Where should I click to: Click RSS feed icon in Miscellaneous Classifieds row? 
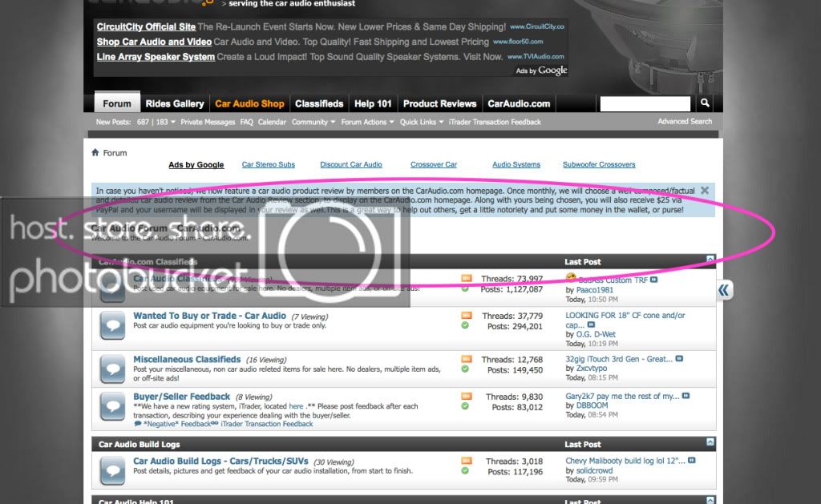click(x=466, y=359)
